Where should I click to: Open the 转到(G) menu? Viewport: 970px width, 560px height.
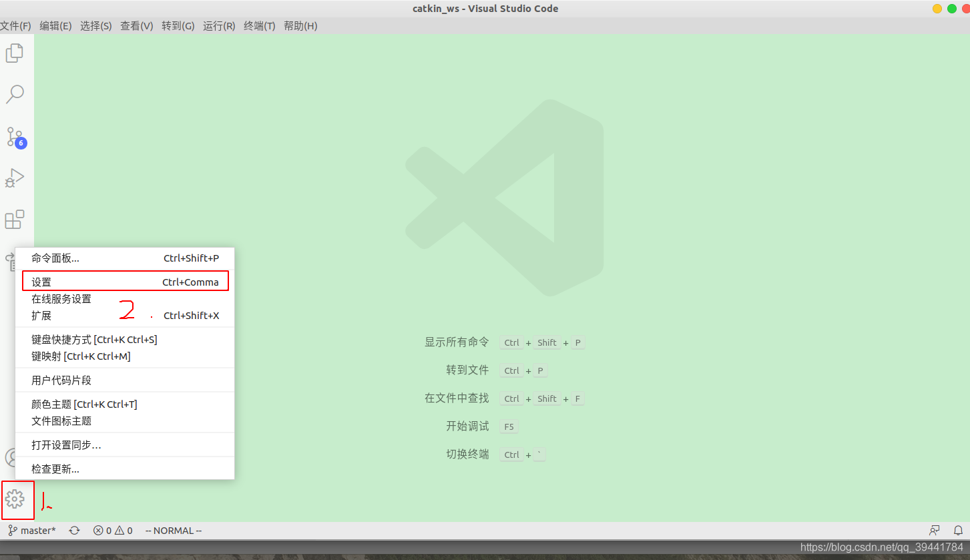click(178, 26)
